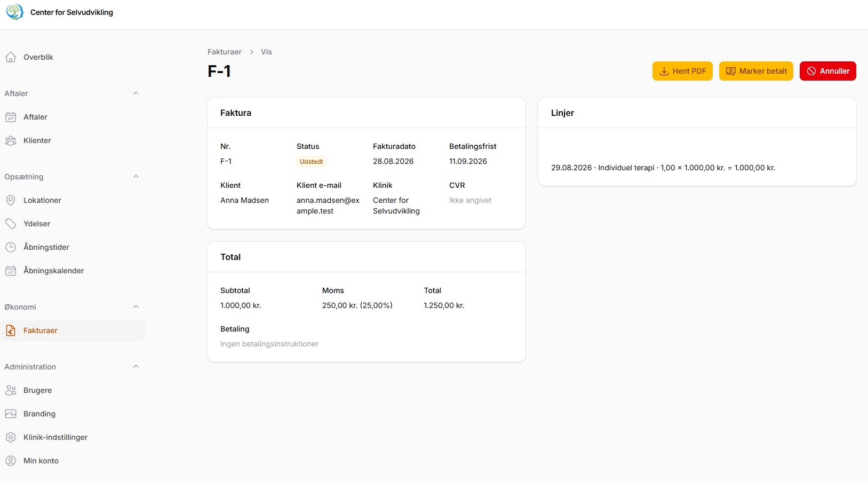Screen dimensions: 868x481
Task: Collapse the Aftaler sidebar section
Action: [x=136, y=93]
